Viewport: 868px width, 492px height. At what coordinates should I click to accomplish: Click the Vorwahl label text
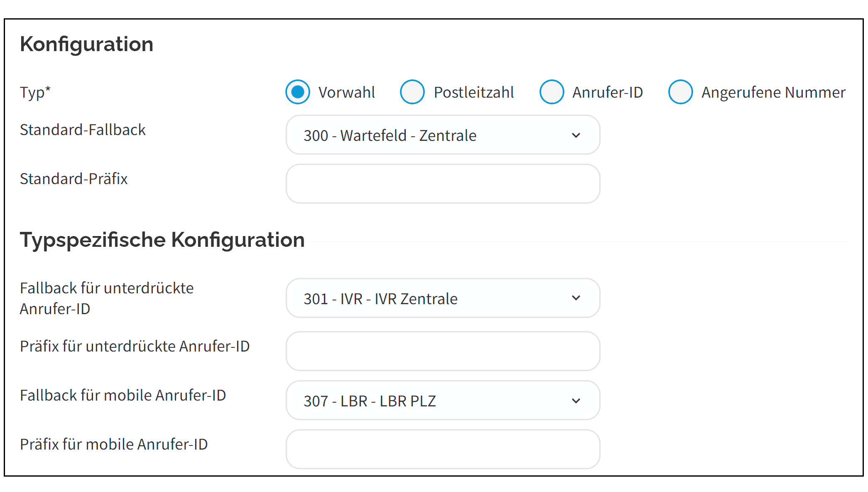[x=346, y=92]
